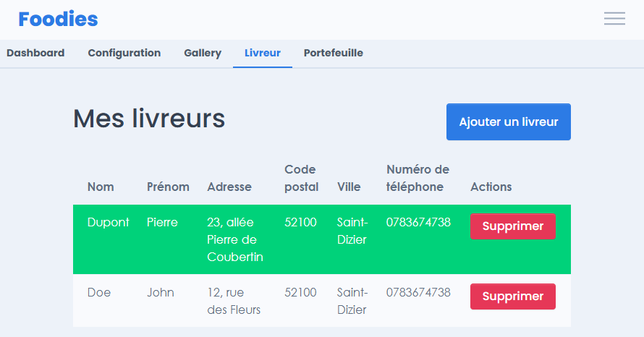Select the Pierre first name cell

click(162, 222)
